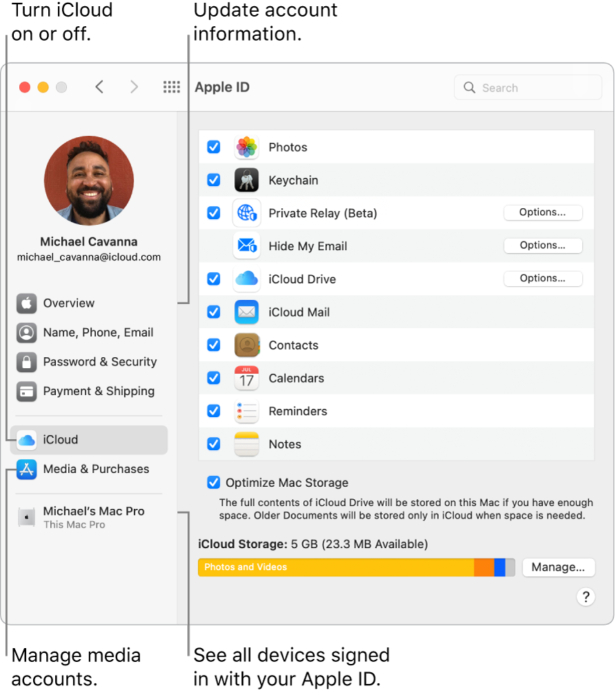Click the Hide My Email icon

247,246
